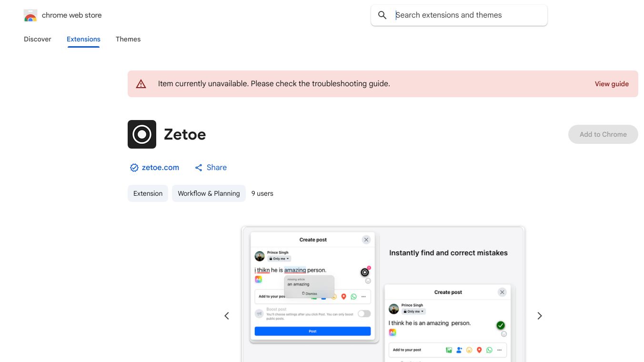Screen dimensions: 644x362
Task: Open the Discover tab
Action: pos(38,39)
